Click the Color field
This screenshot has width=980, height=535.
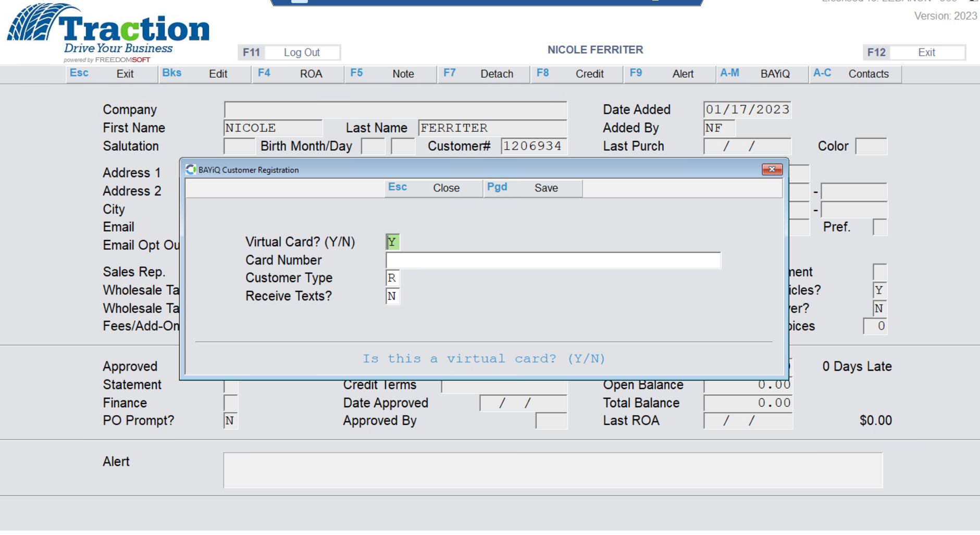pyautogui.click(x=871, y=146)
